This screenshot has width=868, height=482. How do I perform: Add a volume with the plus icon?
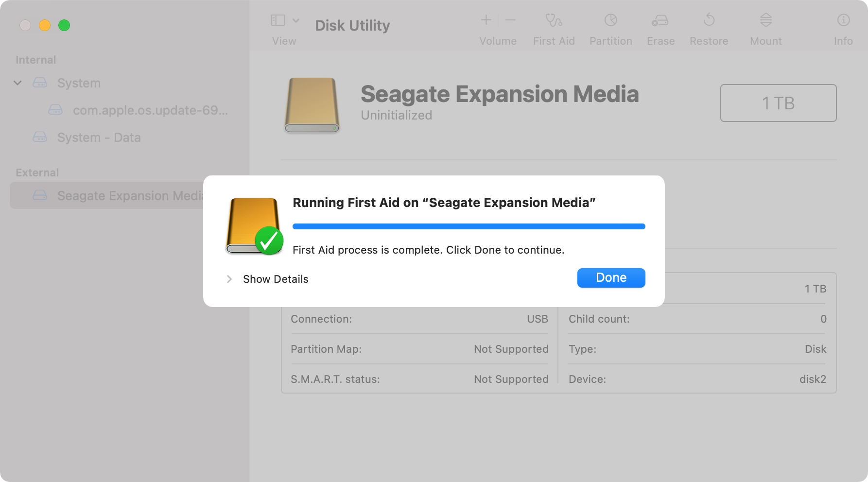point(486,20)
